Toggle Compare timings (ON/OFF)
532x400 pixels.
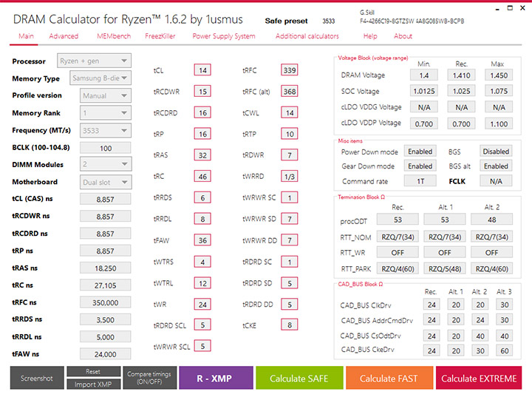pyautogui.click(x=149, y=378)
